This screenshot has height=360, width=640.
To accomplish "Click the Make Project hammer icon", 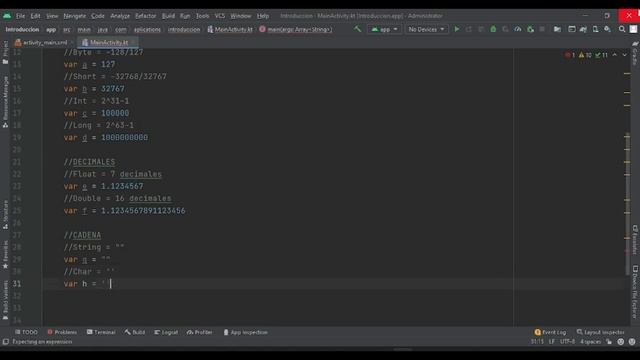I will [358, 29].
